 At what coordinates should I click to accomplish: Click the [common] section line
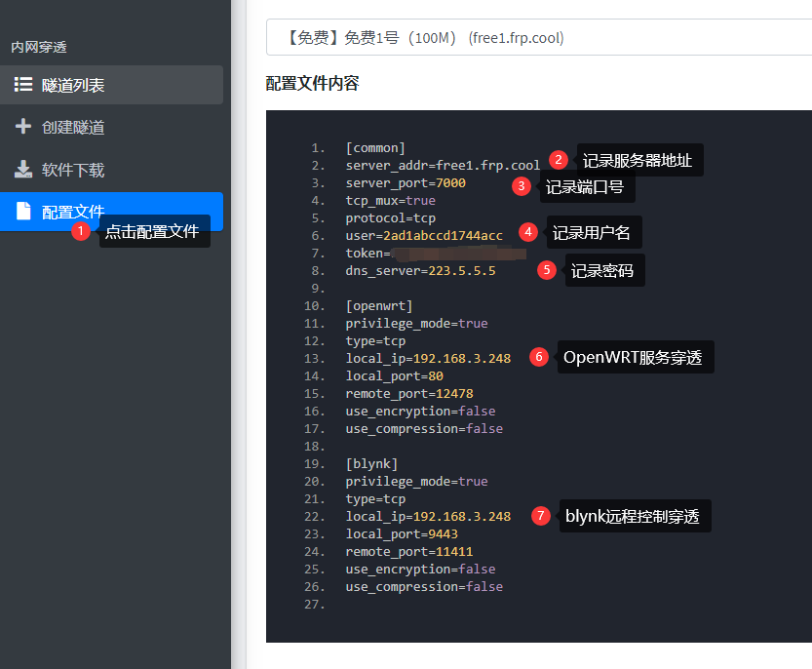click(375, 148)
